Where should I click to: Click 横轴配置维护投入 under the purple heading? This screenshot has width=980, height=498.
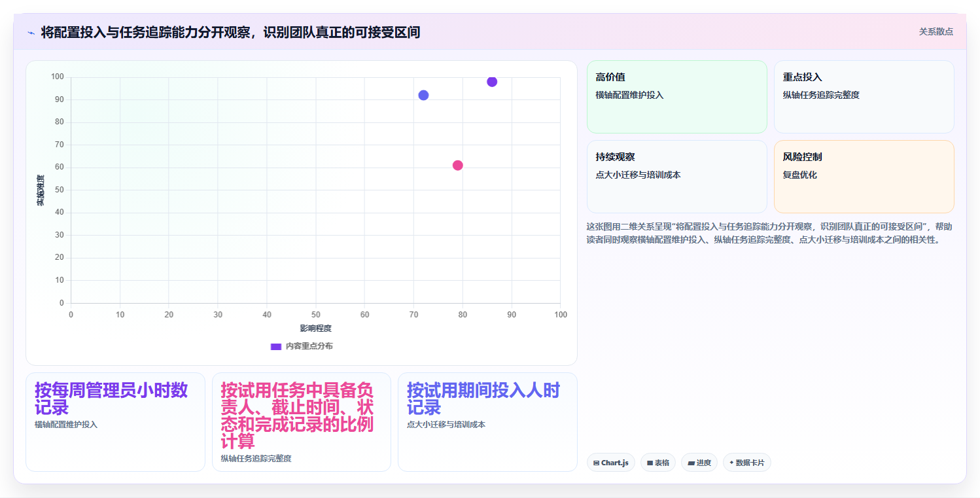click(x=66, y=425)
